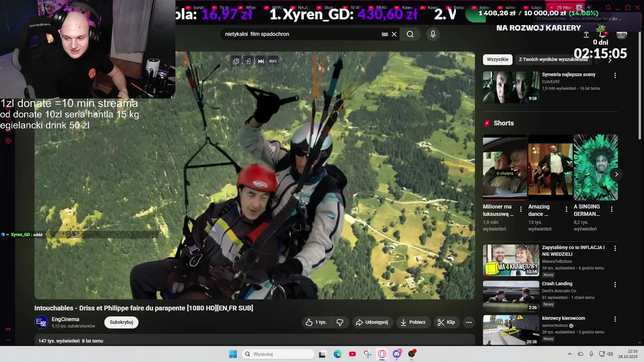The height and width of the screenshot is (362, 644).
Task: Click the RGX overlay button on the video
Action: click(x=273, y=61)
